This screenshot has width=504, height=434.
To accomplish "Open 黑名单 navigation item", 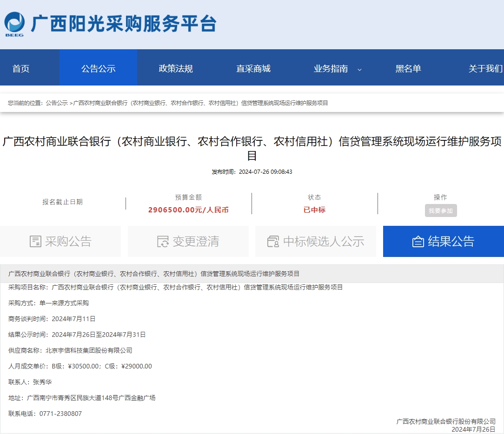I will tap(408, 68).
